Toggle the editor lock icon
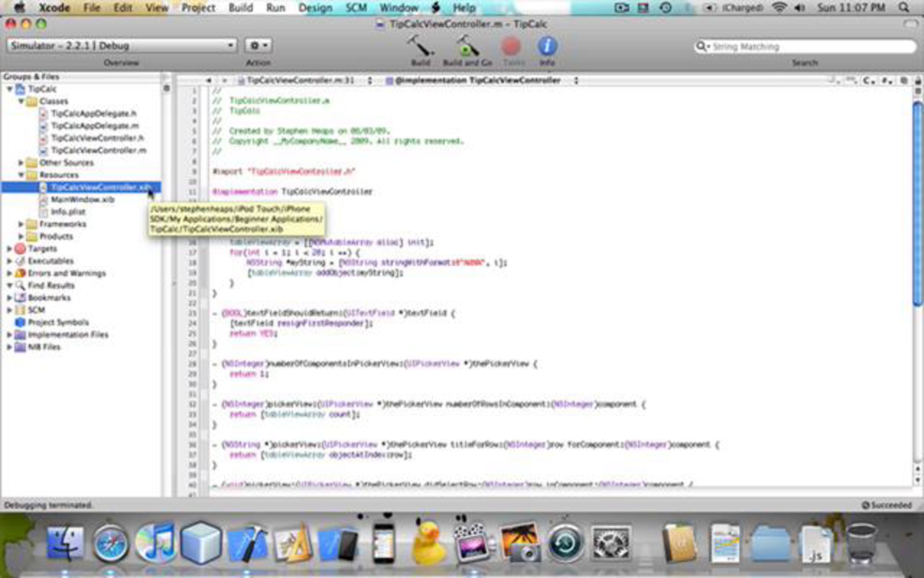This screenshot has width=924, height=578. [x=917, y=81]
